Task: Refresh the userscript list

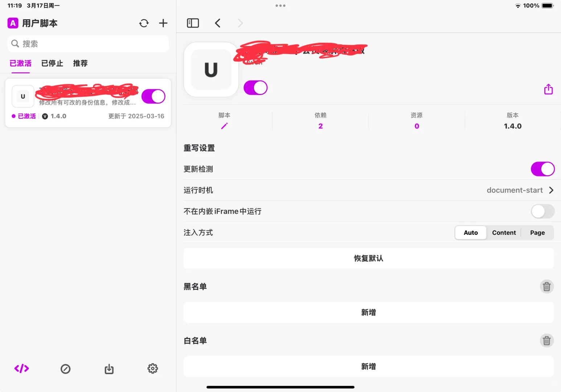Action: coord(144,23)
